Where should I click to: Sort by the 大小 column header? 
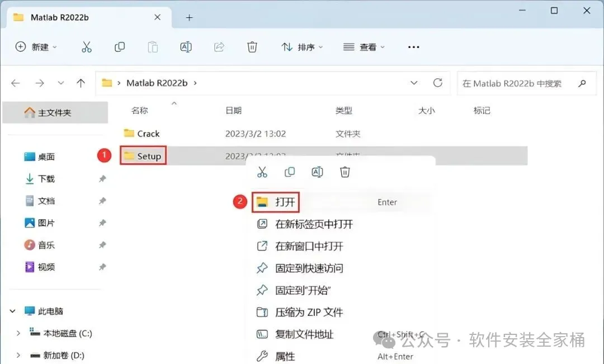coord(426,111)
